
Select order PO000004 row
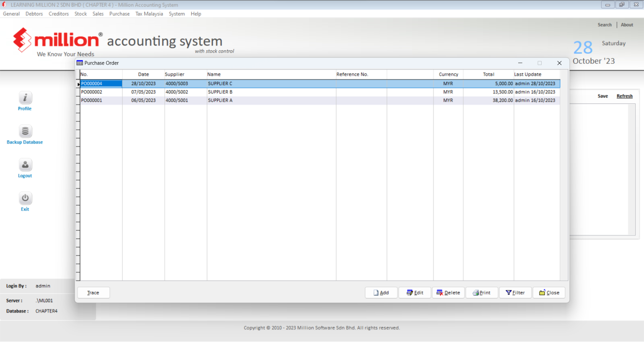click(x=320, y=83)
